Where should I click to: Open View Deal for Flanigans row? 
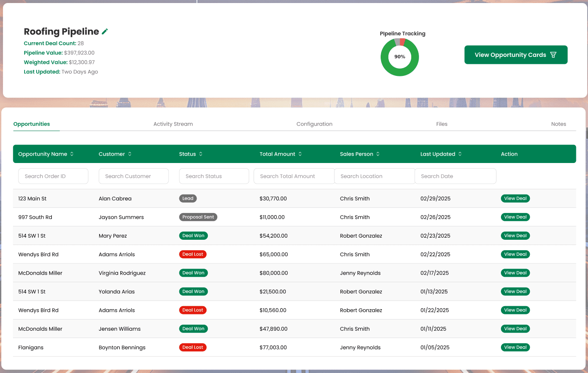click(515, 348)
